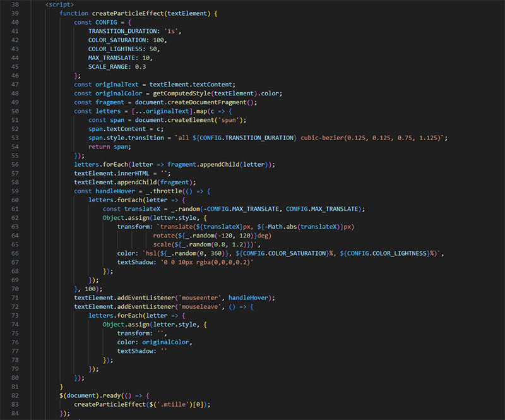Click the opening <script> tag
Screen dimensions: 505x420
pos(59,4)
